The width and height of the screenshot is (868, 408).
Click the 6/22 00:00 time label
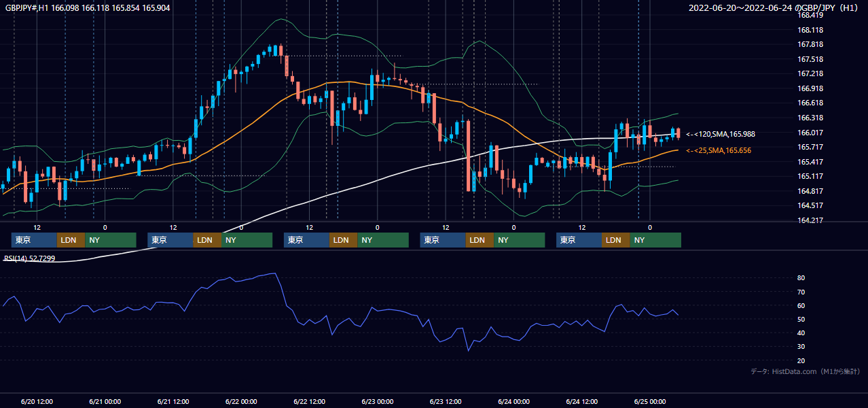coord(241,401)
